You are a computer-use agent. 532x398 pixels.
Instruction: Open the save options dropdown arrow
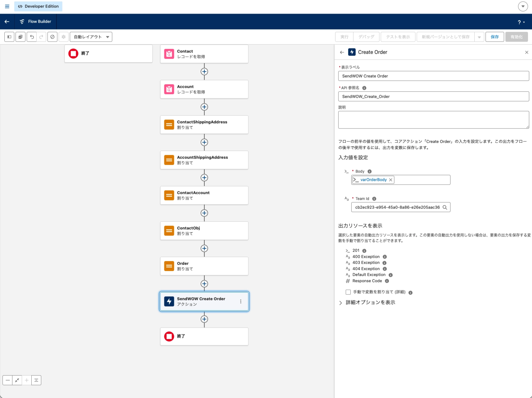(x=479, y=37)
